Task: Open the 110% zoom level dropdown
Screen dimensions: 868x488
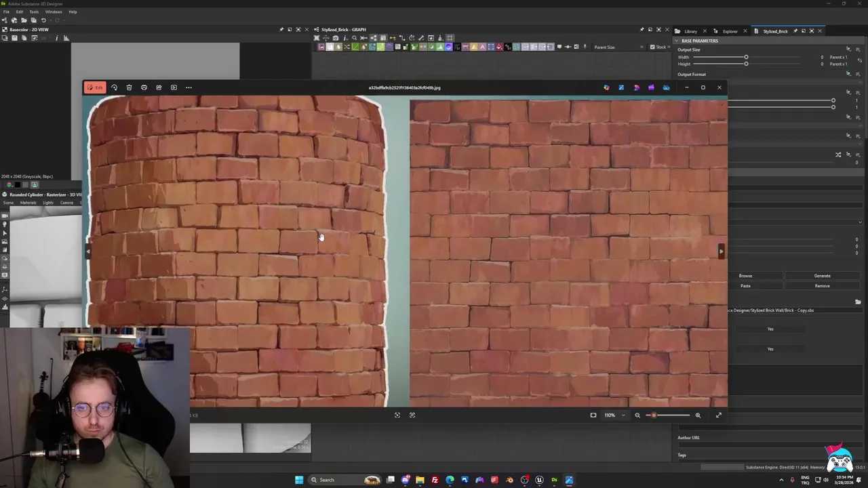Action: (614, 415)
